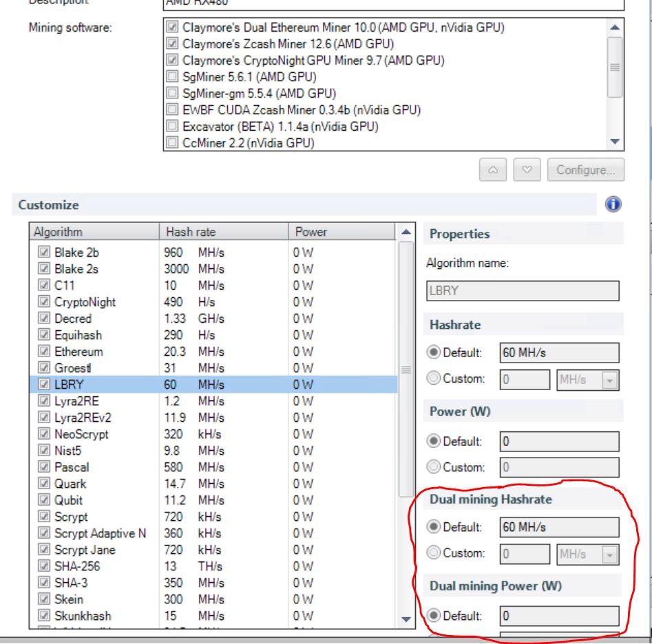
Task: Select Default radio button under Hashrate
Action: 433,352
